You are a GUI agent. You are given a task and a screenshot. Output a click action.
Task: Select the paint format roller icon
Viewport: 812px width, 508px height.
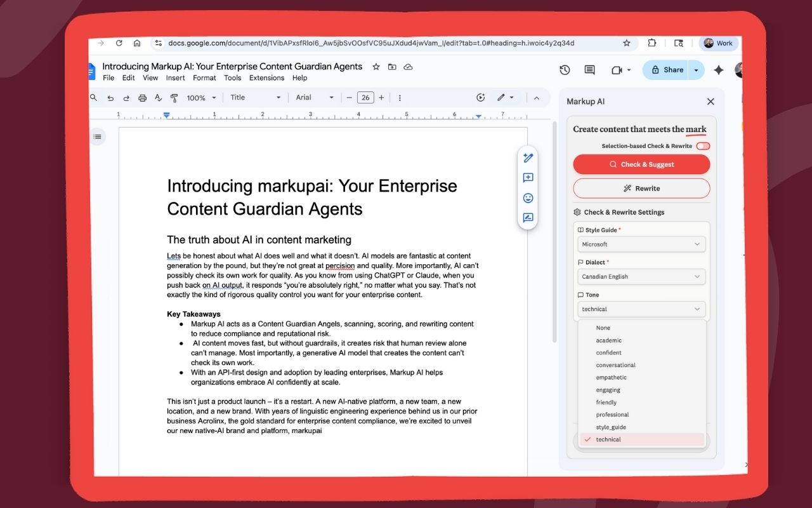174,98
